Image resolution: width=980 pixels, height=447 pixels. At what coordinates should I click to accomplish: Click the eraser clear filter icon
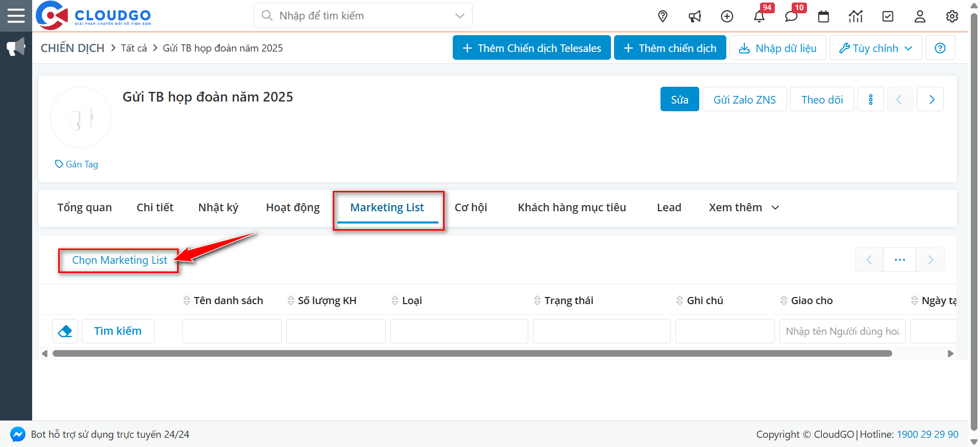[65, 331]
